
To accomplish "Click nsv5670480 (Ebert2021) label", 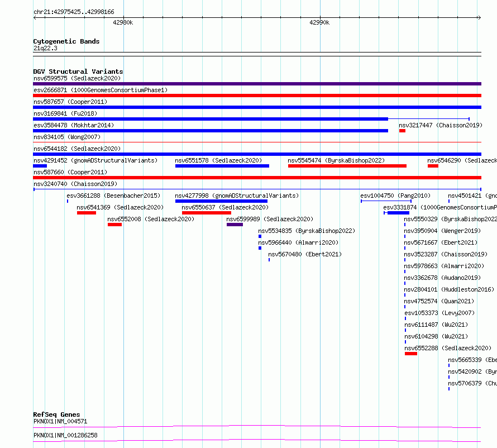I will click(x=305, y=254).
